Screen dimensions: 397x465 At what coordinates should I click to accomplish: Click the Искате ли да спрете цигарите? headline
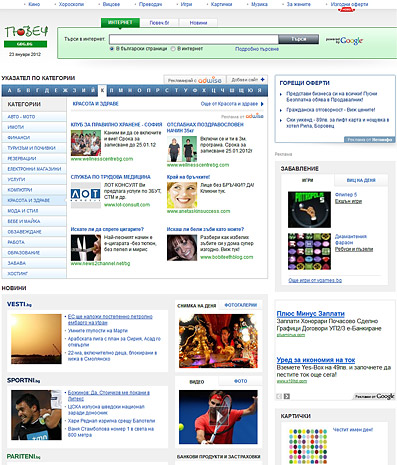click(x=107, y=229)
